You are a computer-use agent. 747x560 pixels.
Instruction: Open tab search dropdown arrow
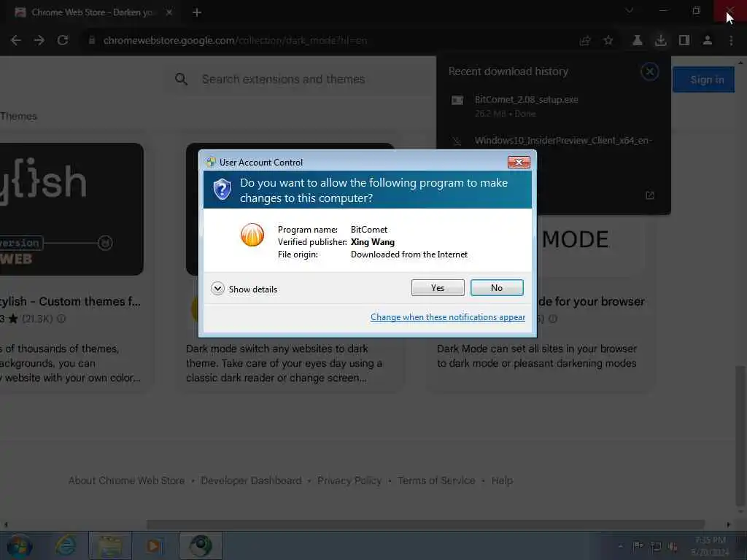pos(630,10)
